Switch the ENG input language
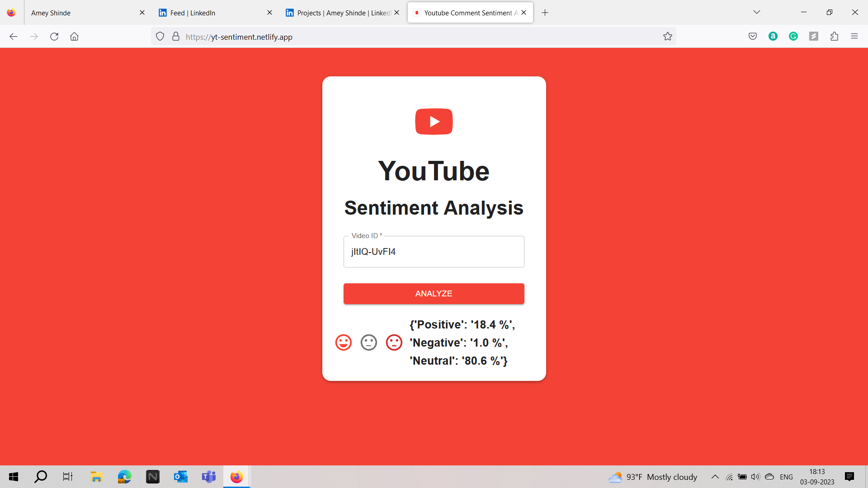Viewport: 868px width, 488px height. pos(786,477)
